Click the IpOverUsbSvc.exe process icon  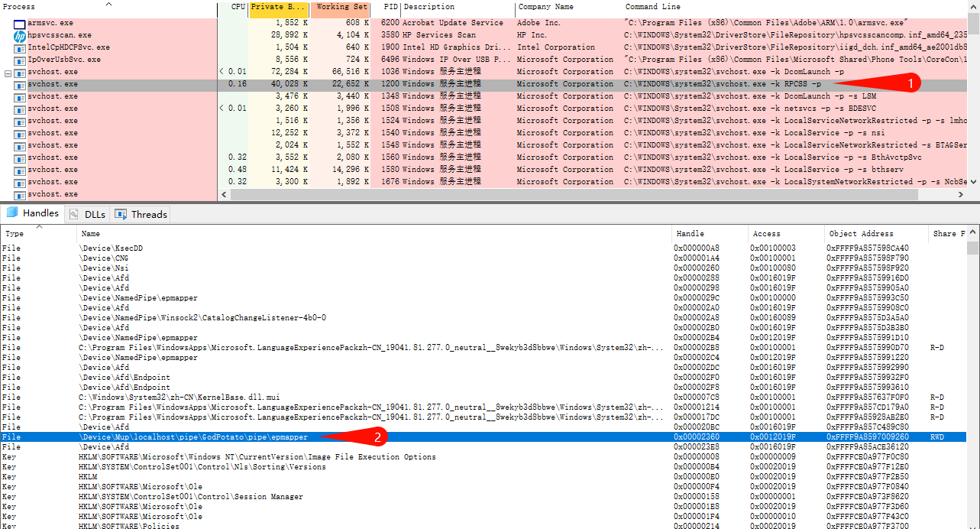(20, 60)
